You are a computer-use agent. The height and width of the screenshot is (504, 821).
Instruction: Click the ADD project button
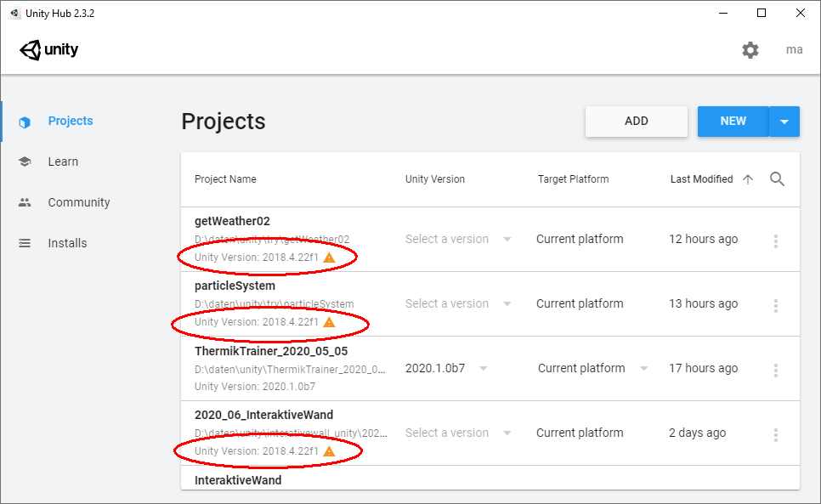[x=637, y=122]
